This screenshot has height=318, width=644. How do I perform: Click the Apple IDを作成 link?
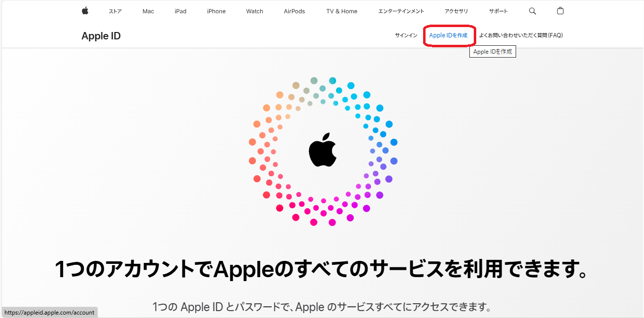[448, 35]
